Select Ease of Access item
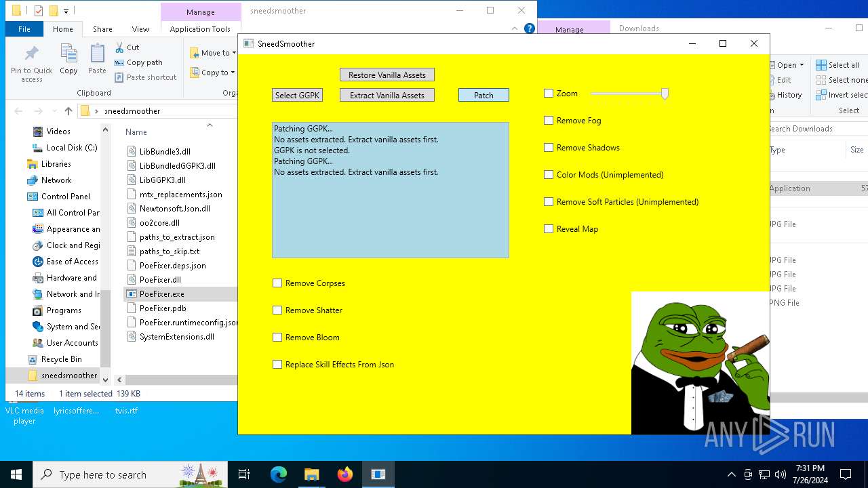The image size is (868, 488). [72, 262]
